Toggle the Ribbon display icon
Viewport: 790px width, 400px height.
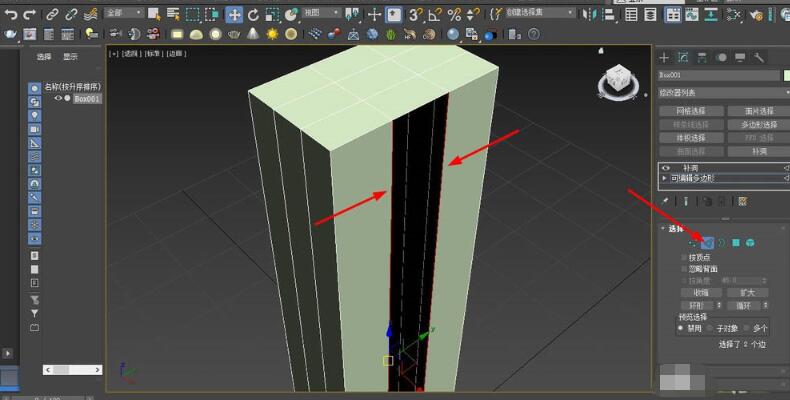pyautogui.click(x=673, y=15)
